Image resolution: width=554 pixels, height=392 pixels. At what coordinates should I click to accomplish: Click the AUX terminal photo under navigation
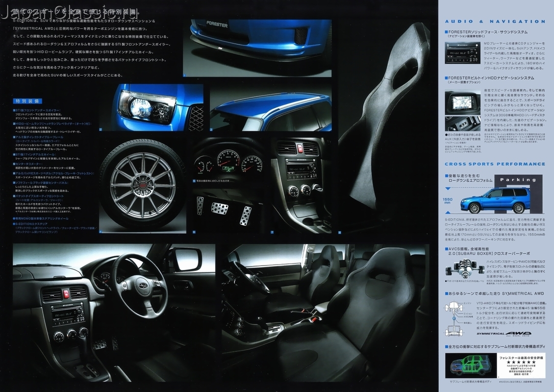coord(462,123)
